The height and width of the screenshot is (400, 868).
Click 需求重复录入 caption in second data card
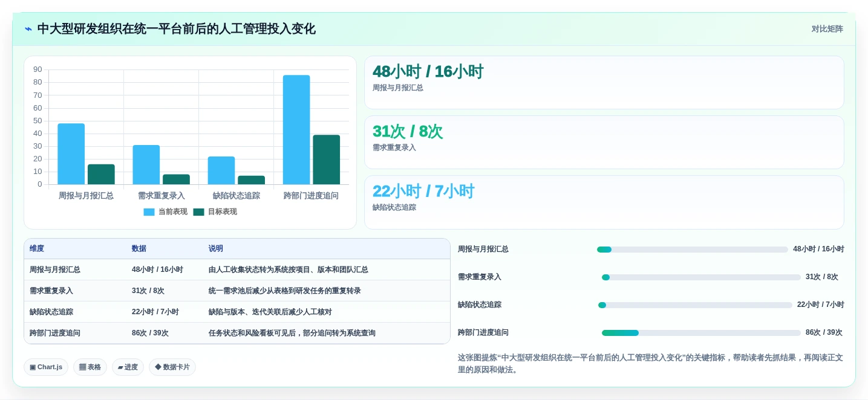[394, 148]
